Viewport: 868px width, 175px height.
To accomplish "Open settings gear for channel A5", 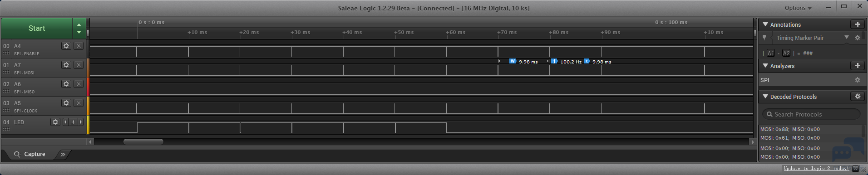I will click(66, 103).
